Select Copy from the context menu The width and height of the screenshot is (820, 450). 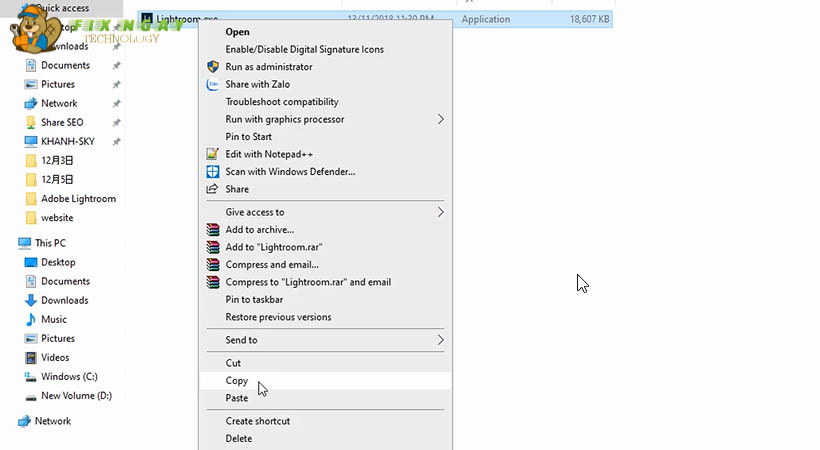[x=237, y=381]
